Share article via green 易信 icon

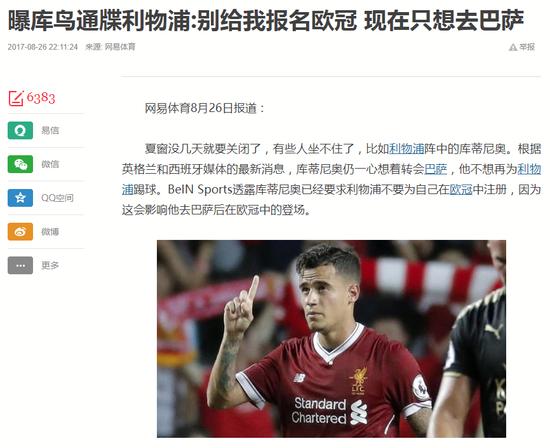coord(20,130)
